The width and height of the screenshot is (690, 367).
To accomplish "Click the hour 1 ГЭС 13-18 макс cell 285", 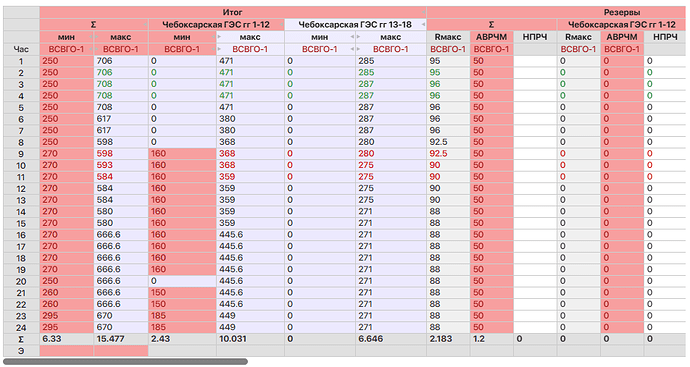I will point(391,61).
